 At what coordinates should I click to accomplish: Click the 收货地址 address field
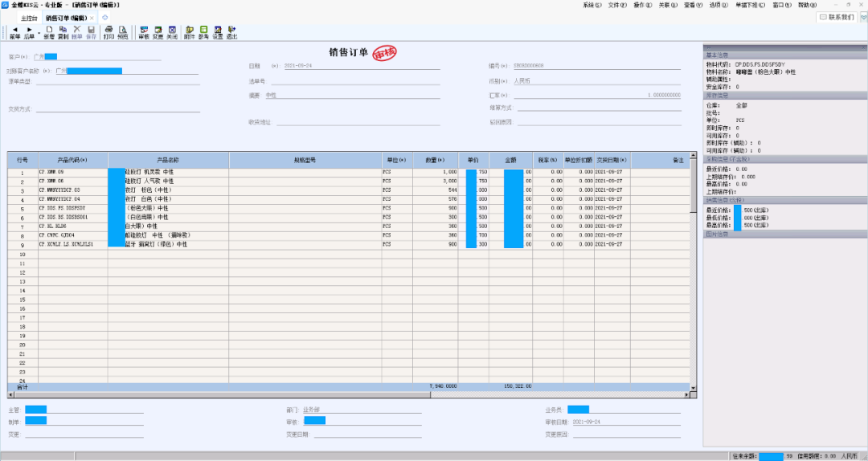click(358, 122)
